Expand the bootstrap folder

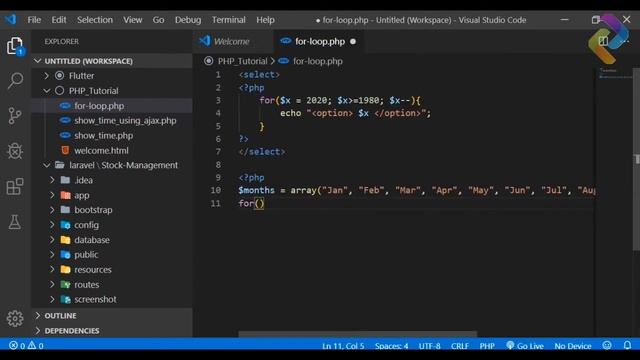[x=52, y=210]
